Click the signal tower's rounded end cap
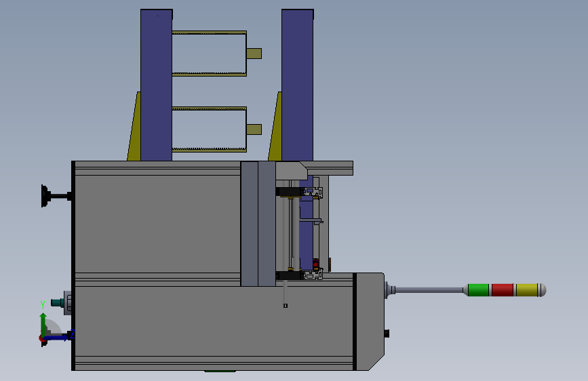The width and height of the screenshot is (588, 381). pyautogui.click(x=543, y=290)
